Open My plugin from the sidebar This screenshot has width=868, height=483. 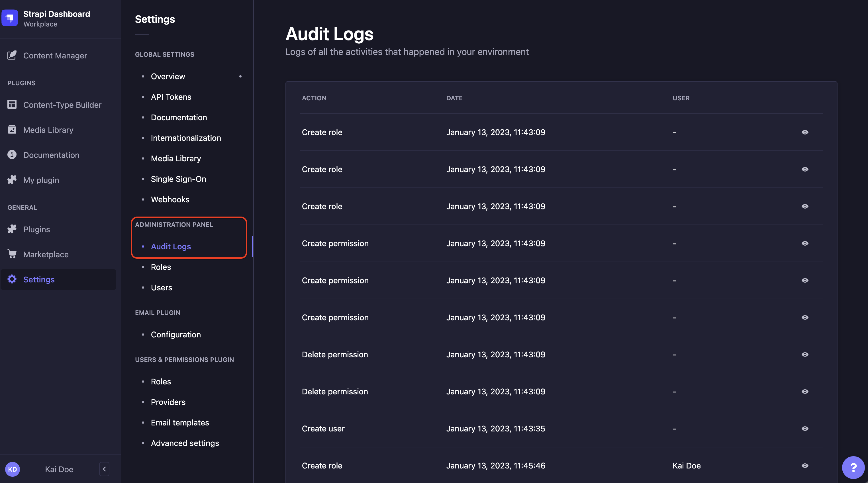coord(12,180)
